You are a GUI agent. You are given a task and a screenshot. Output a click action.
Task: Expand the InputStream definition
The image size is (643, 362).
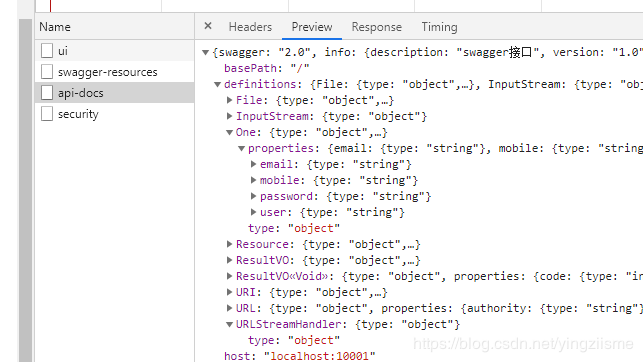(230, 116)
